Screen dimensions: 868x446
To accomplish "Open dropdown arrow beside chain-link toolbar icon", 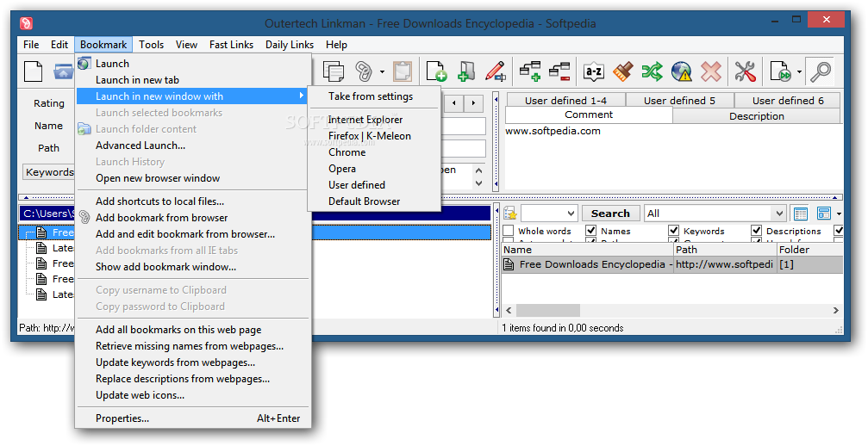I will pos(382,71).
